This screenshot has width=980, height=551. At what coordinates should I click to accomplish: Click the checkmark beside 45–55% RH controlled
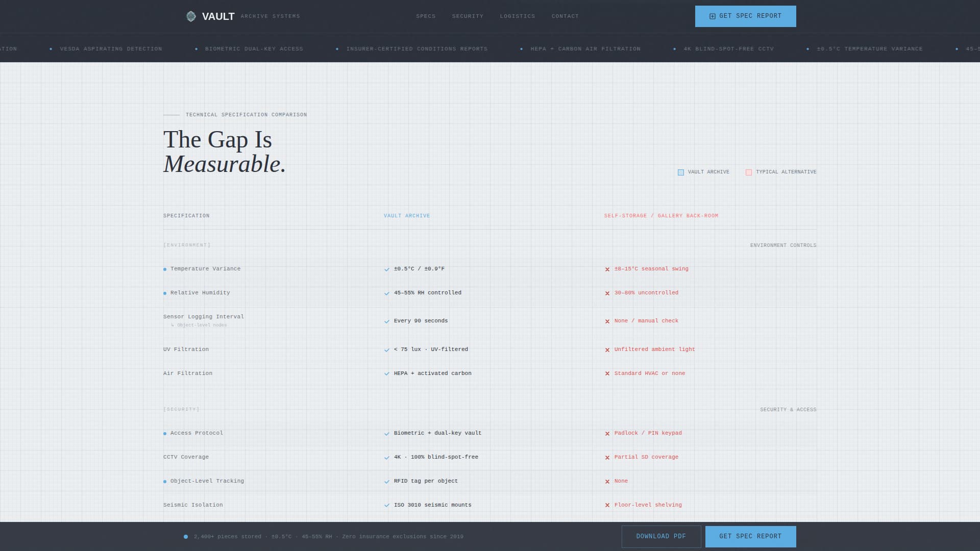[x=387, y=293]
